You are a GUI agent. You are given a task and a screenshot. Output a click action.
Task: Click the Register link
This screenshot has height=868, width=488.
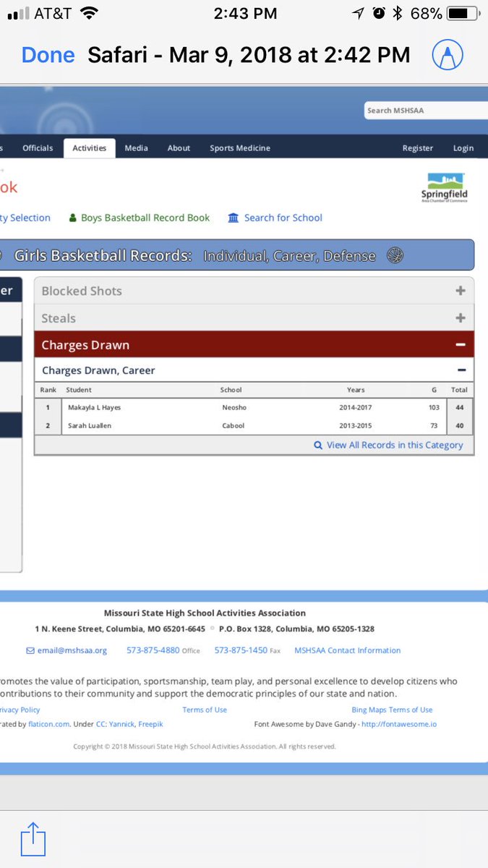(x=418, y=148)
